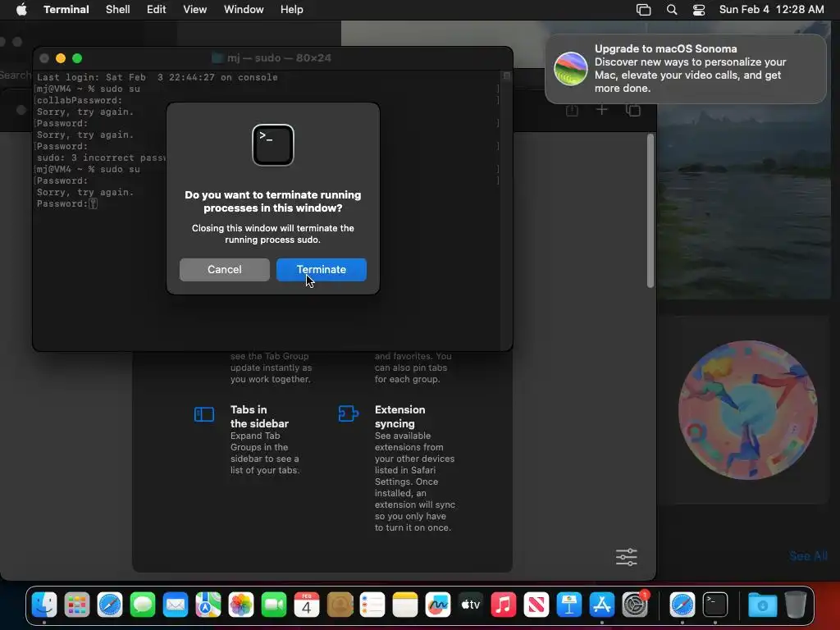Click the See All link
840x630 pixels.
[808, 556]
